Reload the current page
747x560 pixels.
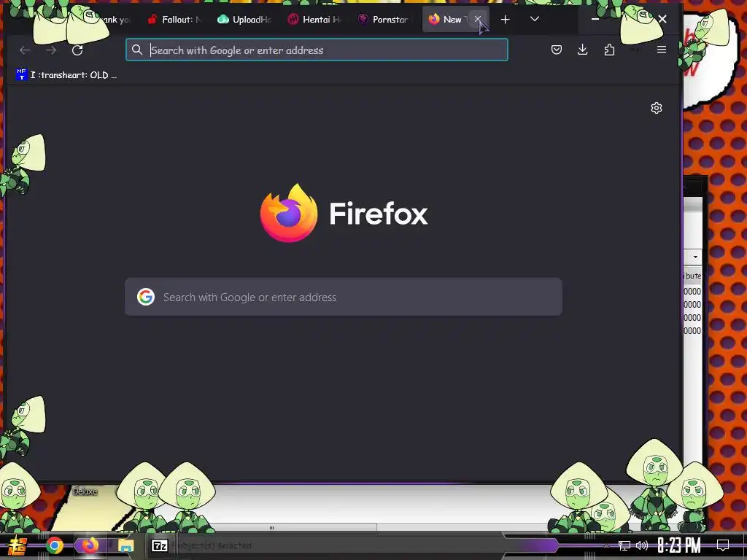tap(77, 50)
